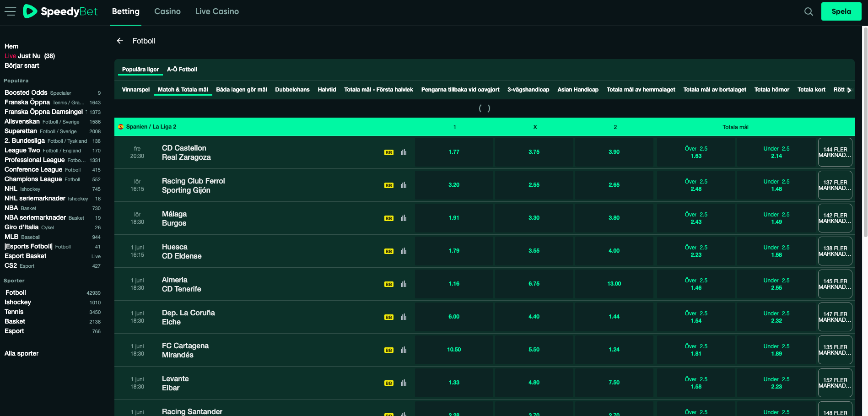The image size is (868, 416).
Task: Open statistics icon for Racing Club Ferrol match
Action: click(x=404, y=185)
